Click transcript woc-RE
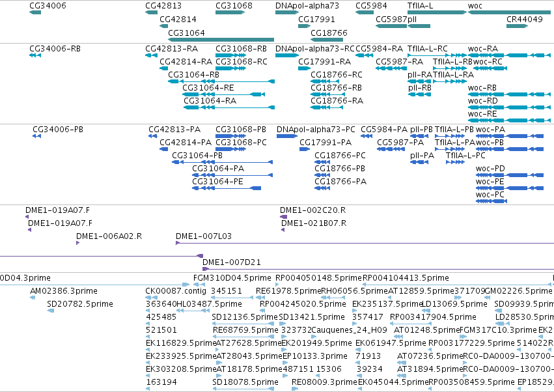 482,114
